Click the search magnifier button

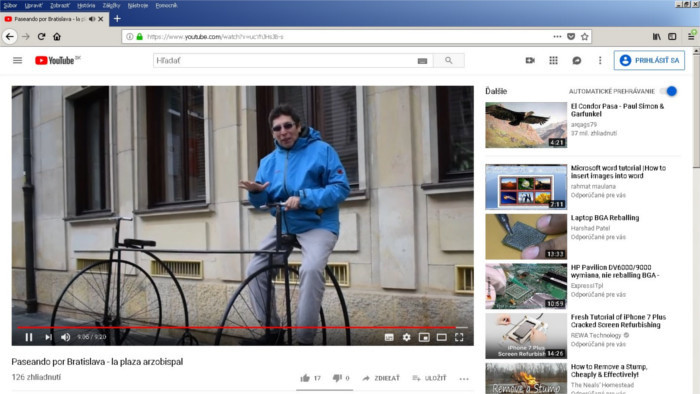pyautogui.click(x=449, y=60)
